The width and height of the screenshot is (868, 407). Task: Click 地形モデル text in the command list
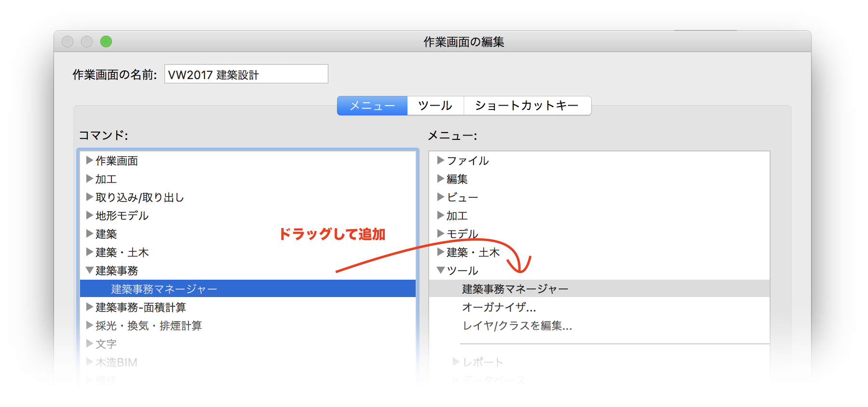(122, 216)
